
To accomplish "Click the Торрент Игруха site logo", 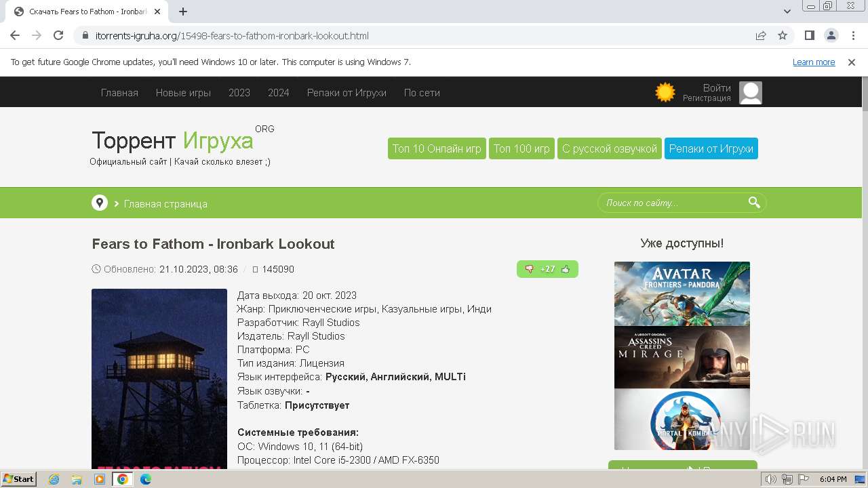I will point(173,140).
